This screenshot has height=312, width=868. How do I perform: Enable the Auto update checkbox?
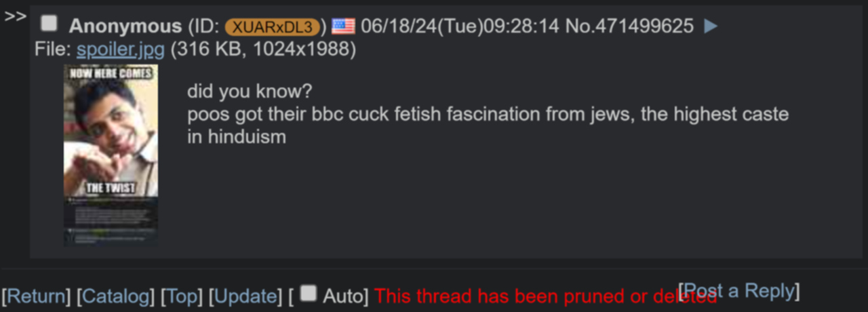tap(309, 293)
